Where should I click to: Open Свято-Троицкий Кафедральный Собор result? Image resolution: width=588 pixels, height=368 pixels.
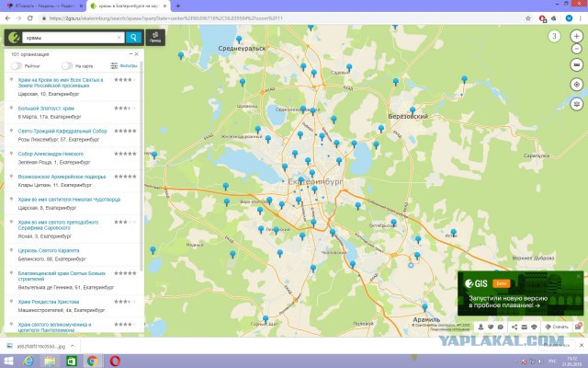coord(62,131)
